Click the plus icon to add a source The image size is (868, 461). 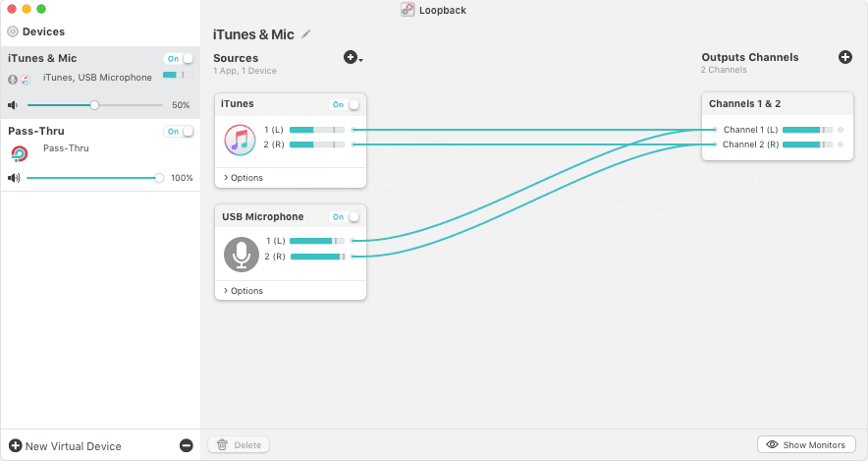pyautogui.click(x=351, y=58)
